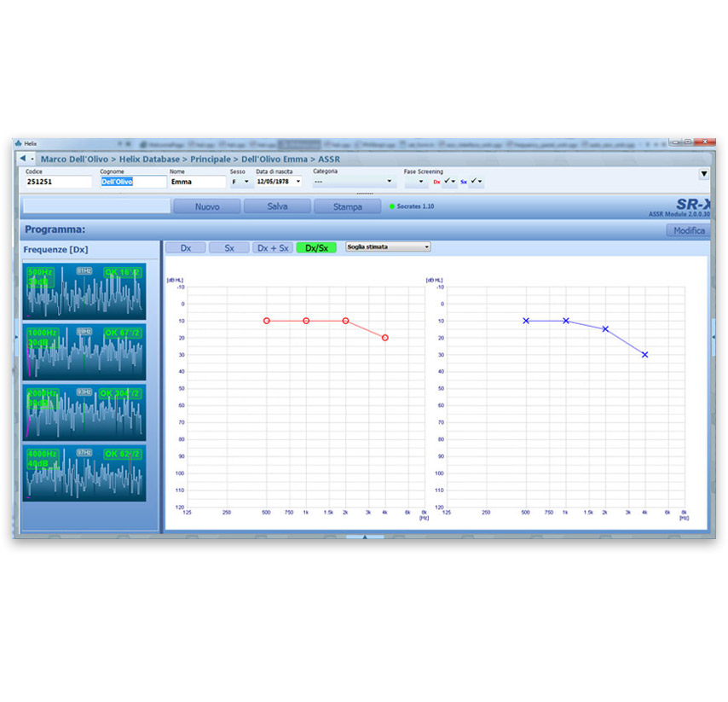
Task: Click the Nome field showing Emma
Action: point(197,182)
